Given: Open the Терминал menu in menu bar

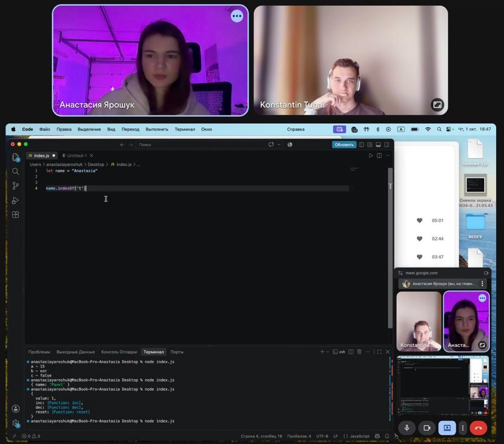Looking at the screenshot, I should pos(185,129).
